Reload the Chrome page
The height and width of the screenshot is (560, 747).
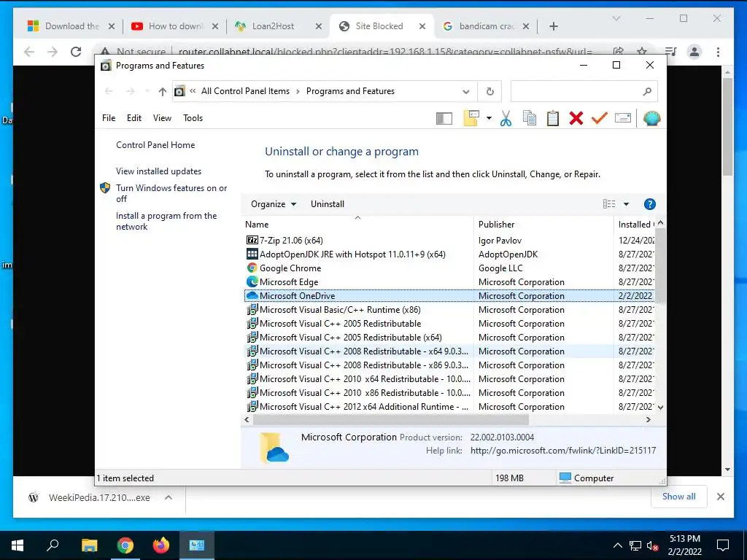[76, 52]
